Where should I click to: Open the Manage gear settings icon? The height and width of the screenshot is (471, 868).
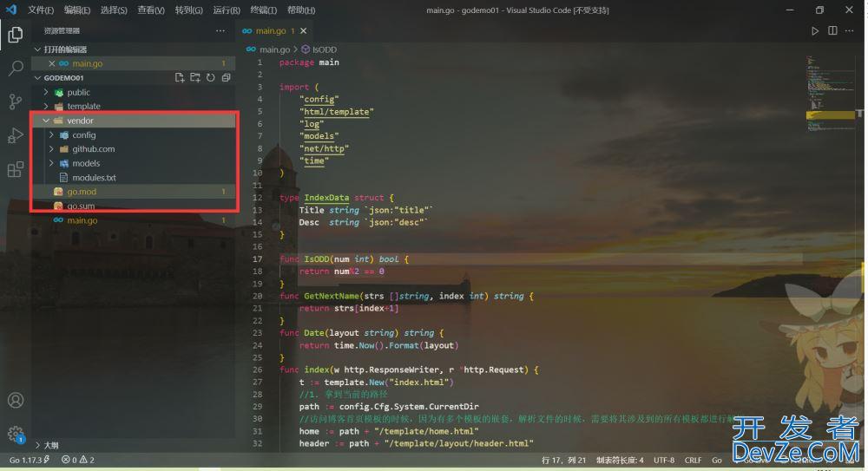coord(16,435)
